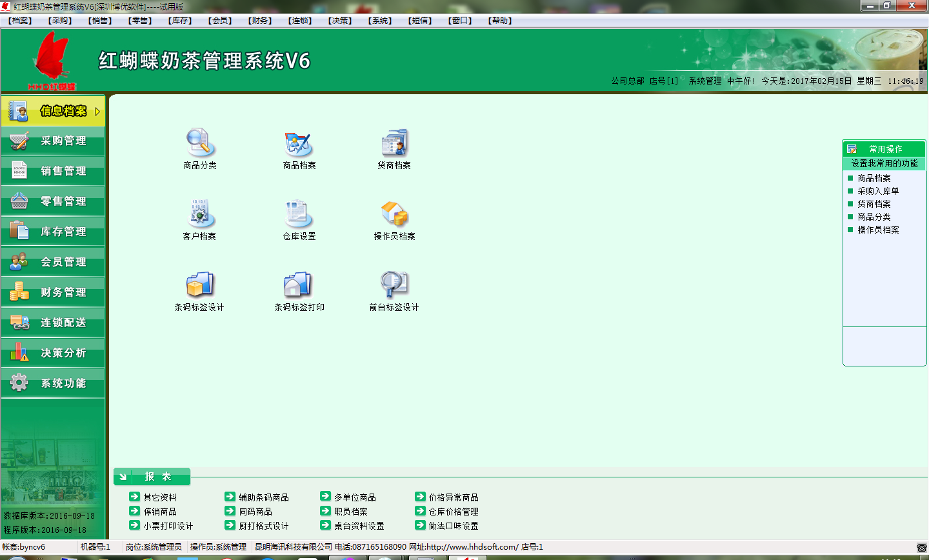
Task: Select the 会员管理 sidebar module
Action: 53,262
